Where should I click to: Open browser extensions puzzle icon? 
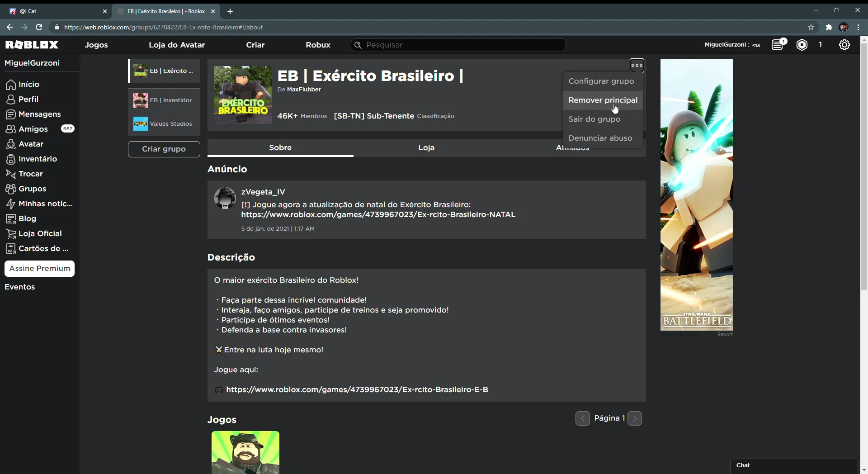pos(829,27)
